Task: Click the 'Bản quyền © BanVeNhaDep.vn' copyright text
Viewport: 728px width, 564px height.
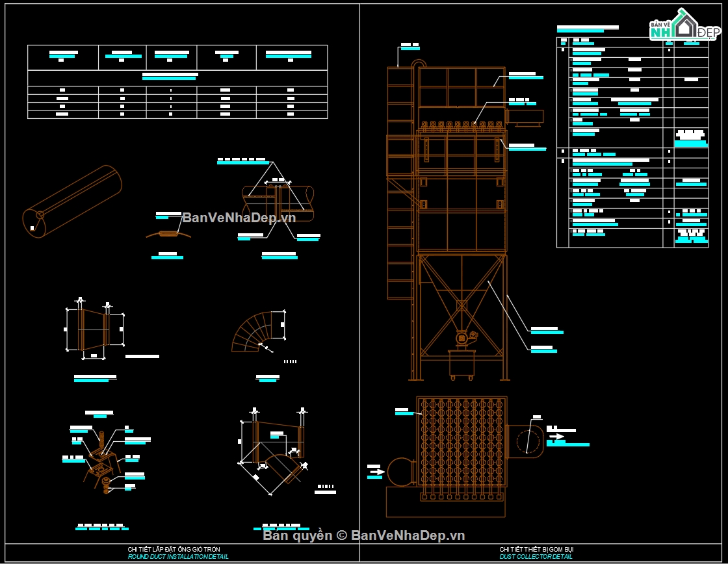Action: [x=363, y=535]
